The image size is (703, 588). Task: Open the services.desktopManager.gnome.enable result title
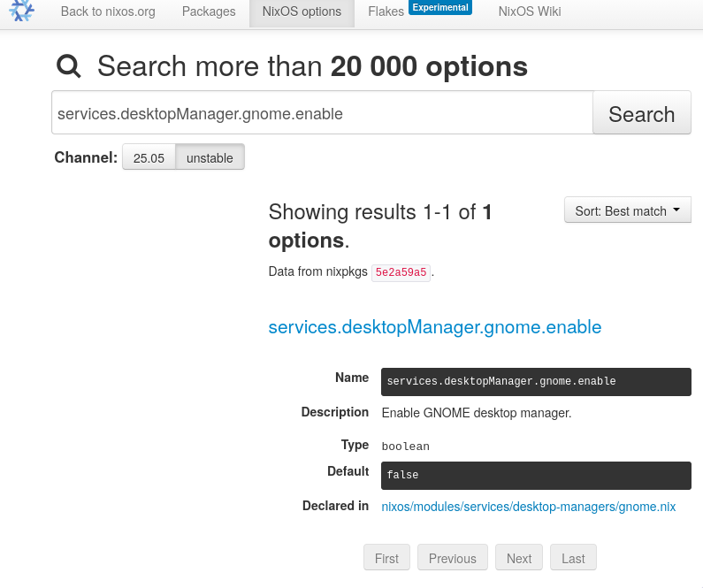pyautogui.click(x=434, y=327)
